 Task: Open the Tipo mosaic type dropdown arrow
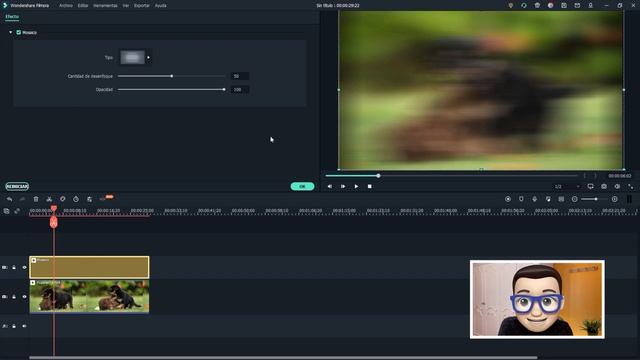tap(149, 58)
